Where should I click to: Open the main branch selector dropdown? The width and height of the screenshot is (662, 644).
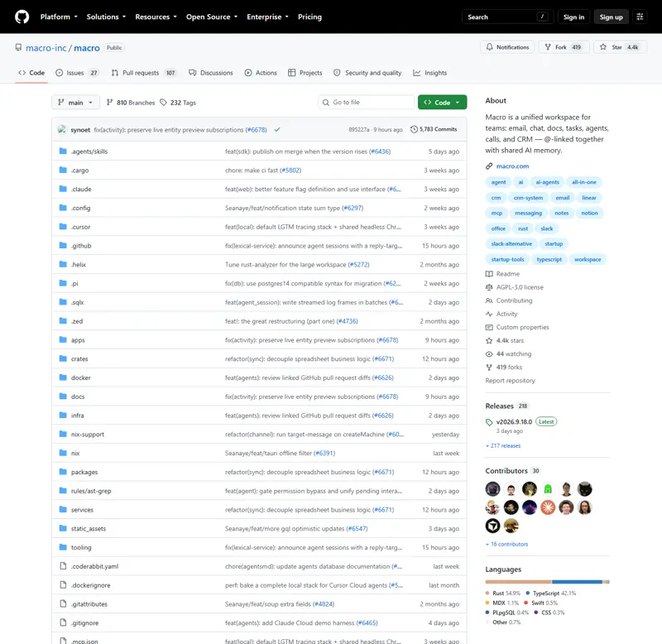(75, 102)
